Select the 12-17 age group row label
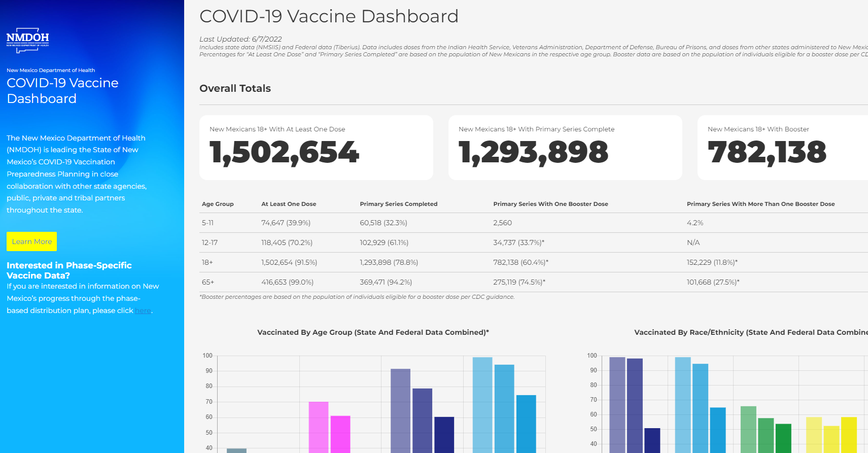The image size is (868, 453). pos(210,242)
